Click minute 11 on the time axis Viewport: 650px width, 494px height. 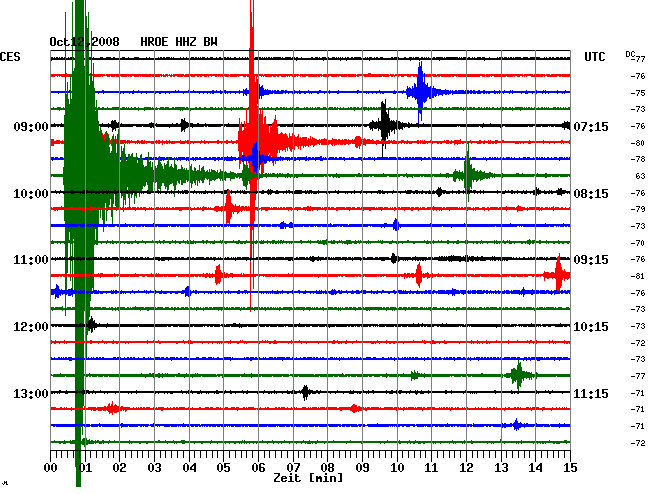point(432,468)
